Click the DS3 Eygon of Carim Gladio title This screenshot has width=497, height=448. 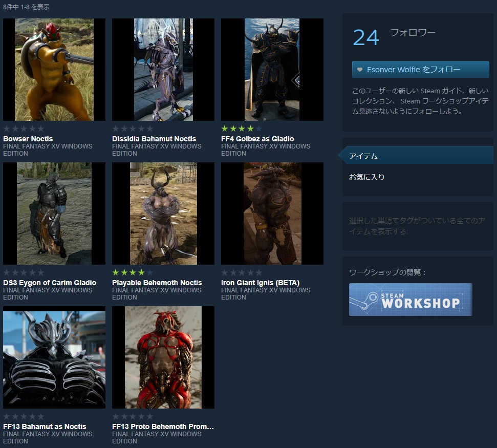(x=50, y=283)
